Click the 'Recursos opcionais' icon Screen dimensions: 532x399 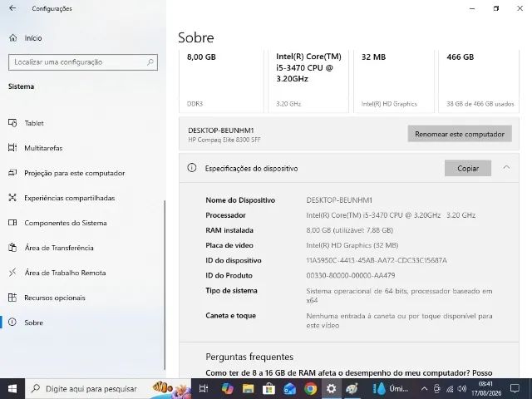click(12, 298)
